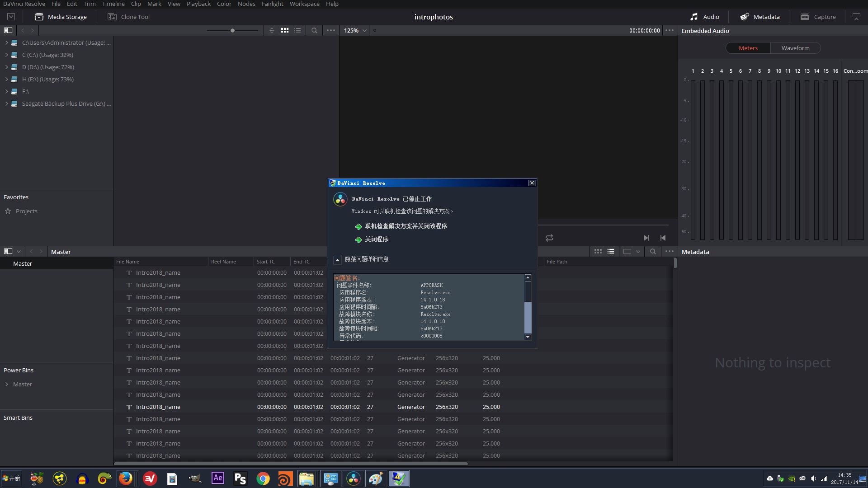Open the Timeline menu
Viewport: 868px width, 488px height.
tap(113, 4)
